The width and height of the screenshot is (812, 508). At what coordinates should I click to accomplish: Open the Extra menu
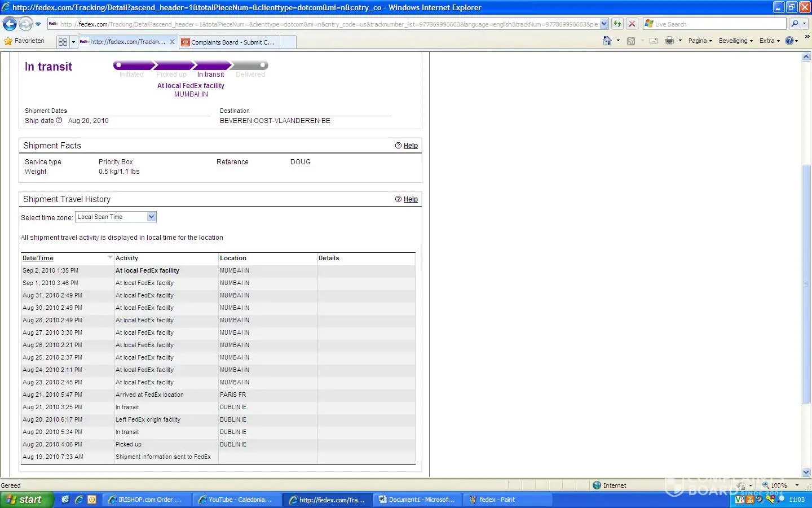point(769,41)
